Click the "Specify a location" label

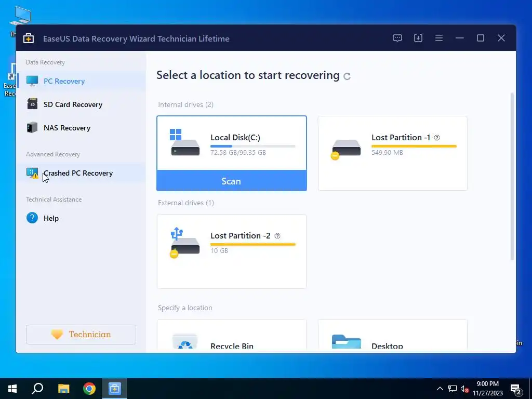click(x=185, y=308)
